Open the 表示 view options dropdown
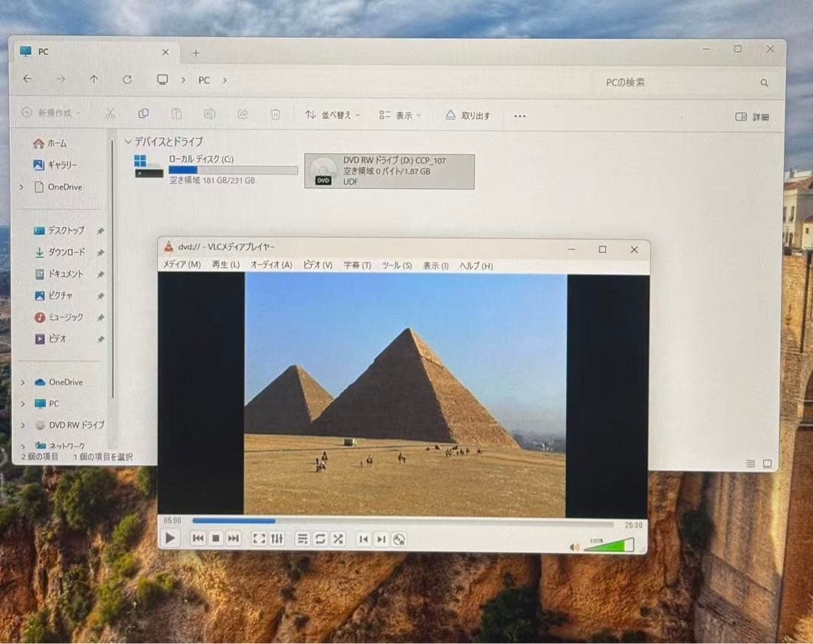813x644 pixels. [399, 114]
